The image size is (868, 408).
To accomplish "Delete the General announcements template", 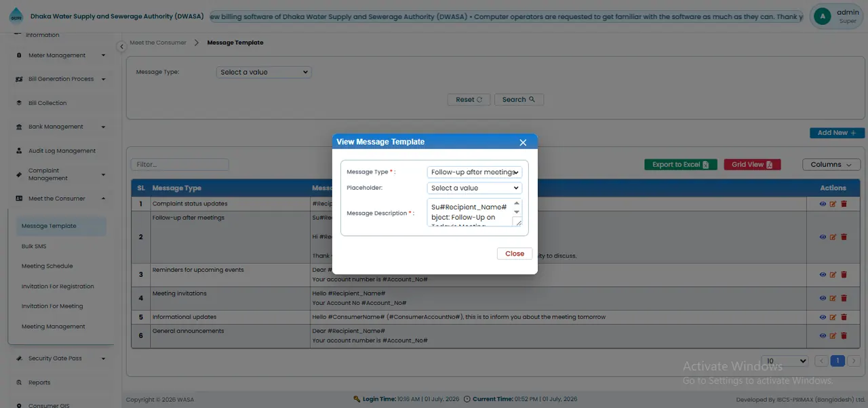I will click(844, 335).
